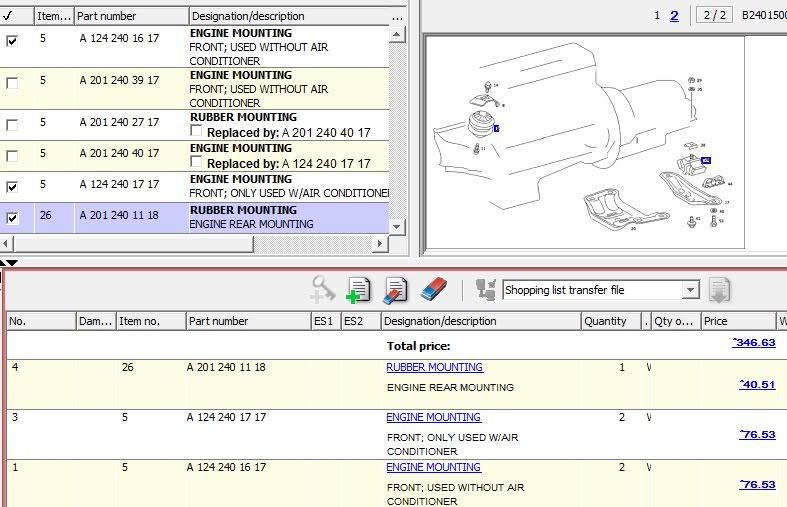Click the shopping cart transfer icon
This screenshot has height=507, width=787.
[485, 290]
